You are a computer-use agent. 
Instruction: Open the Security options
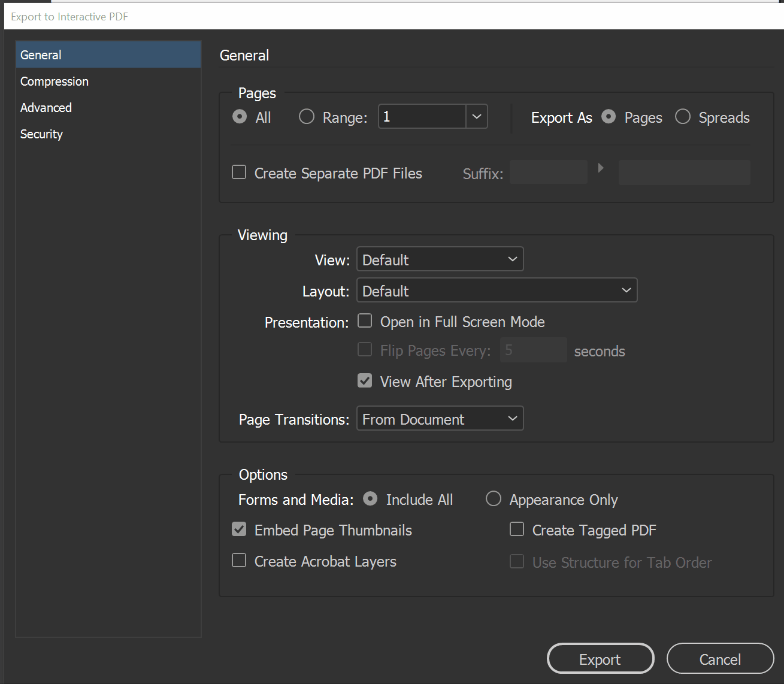[41, 134]
